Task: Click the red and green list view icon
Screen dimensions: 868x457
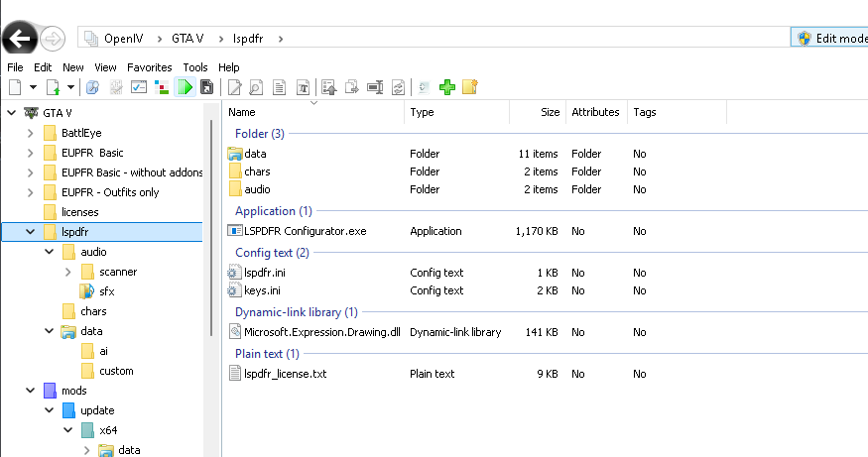Action: pos(162,87)
